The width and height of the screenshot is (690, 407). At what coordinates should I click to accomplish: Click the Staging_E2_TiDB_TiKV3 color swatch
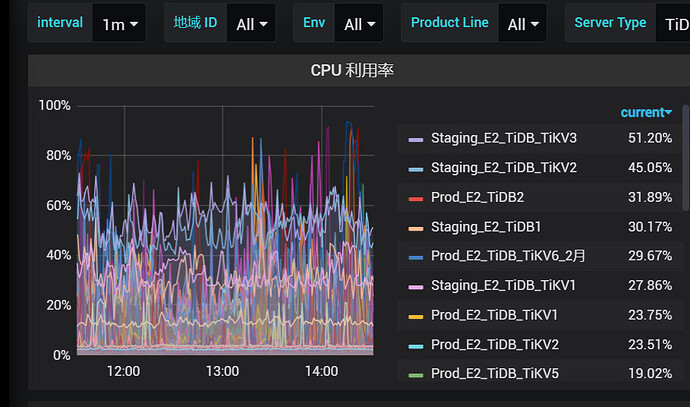click(x=416, y=139)
